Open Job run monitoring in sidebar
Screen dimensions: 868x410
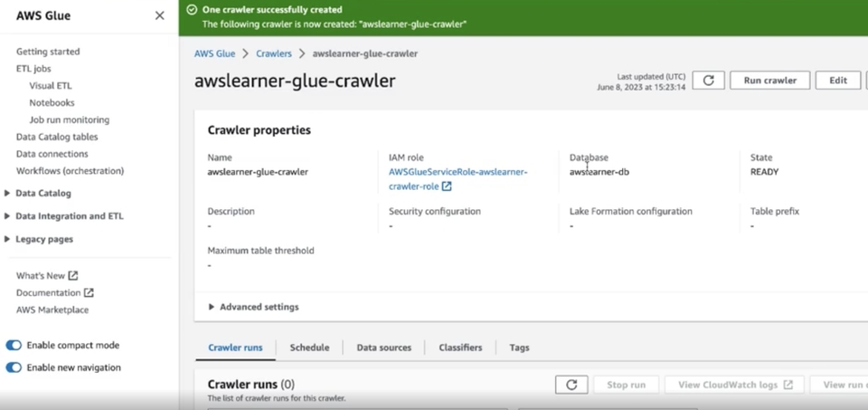tap(70, 119)
